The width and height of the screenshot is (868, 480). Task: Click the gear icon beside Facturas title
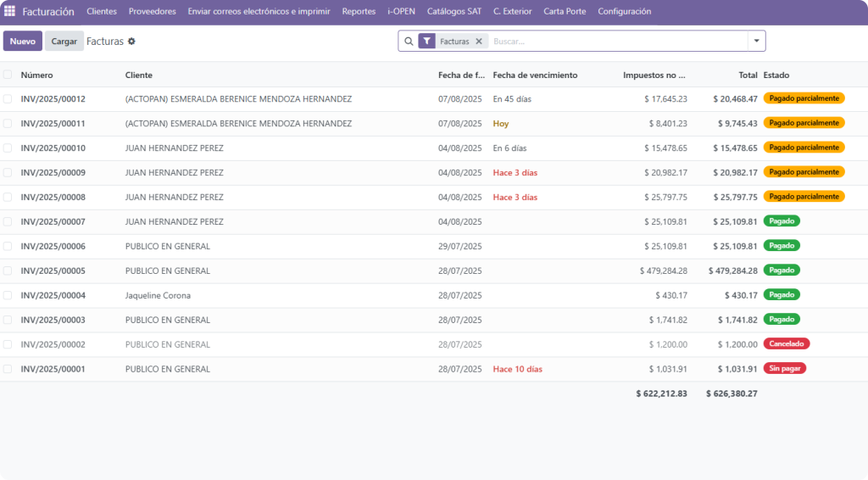pyautogui.click(x=131, y=41)
